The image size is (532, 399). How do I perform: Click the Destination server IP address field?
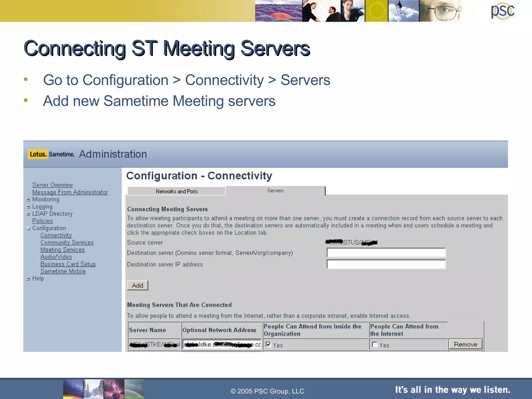(x=386, y=264)
